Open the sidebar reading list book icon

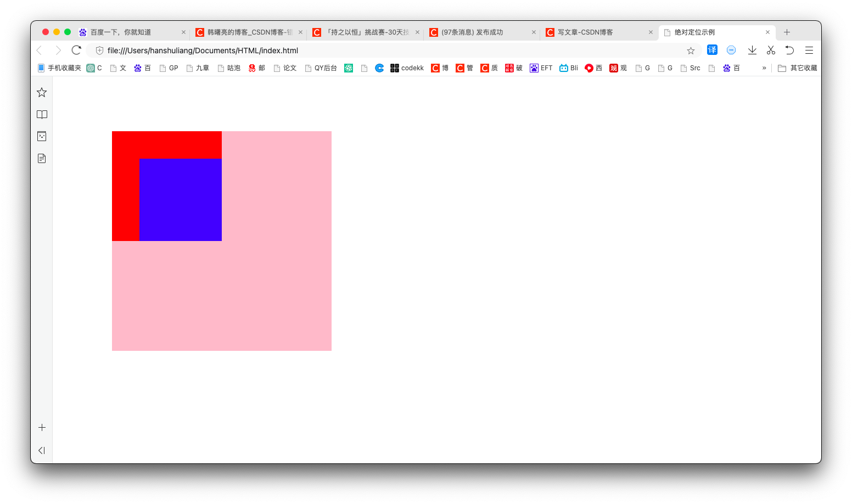pyautogui.click(x=42, y=114)
